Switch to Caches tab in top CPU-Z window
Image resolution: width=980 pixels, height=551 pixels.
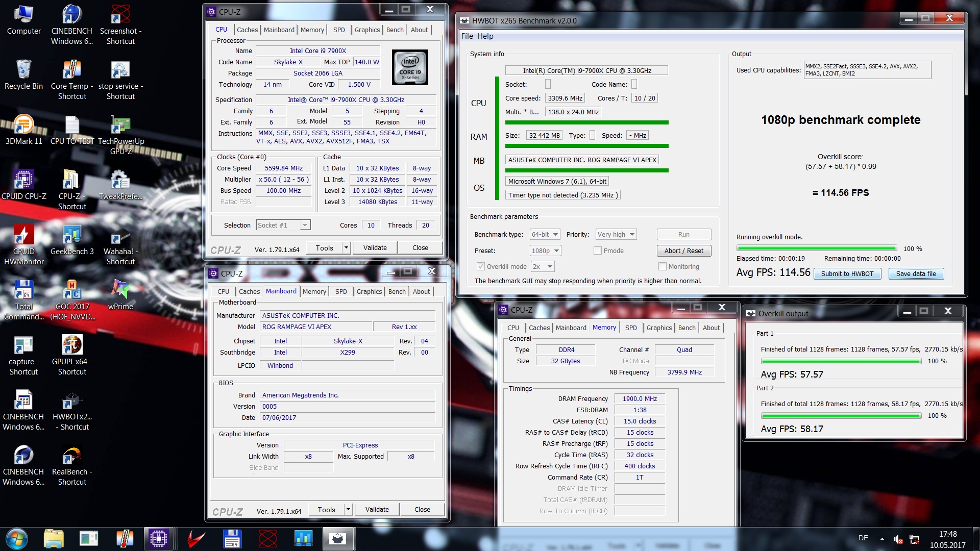tap(247, 30)
